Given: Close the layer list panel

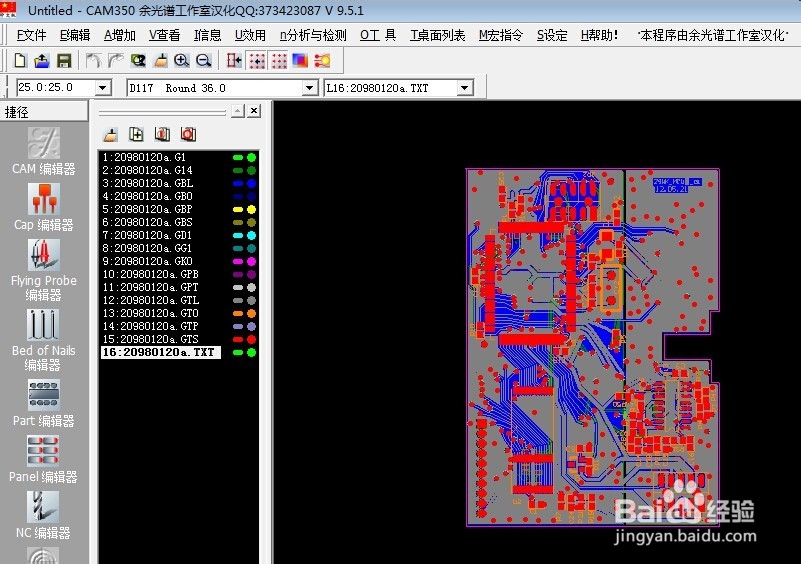Looking at the screenshot, I should tap(254, 111).
